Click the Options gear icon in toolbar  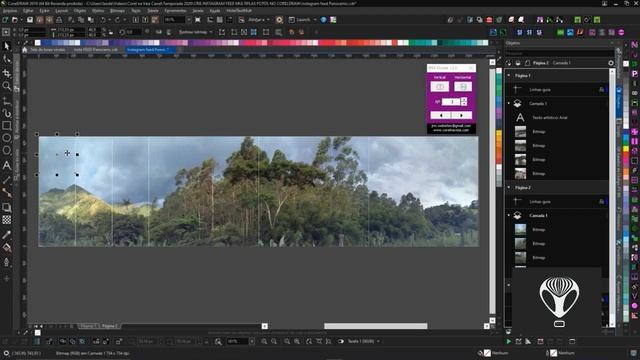point(279,20)
